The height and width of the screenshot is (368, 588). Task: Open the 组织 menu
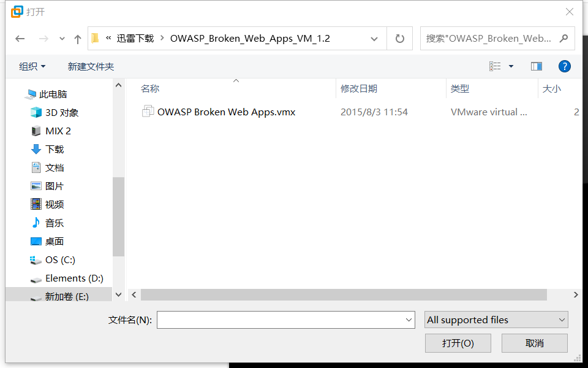(x=32, y=66)
